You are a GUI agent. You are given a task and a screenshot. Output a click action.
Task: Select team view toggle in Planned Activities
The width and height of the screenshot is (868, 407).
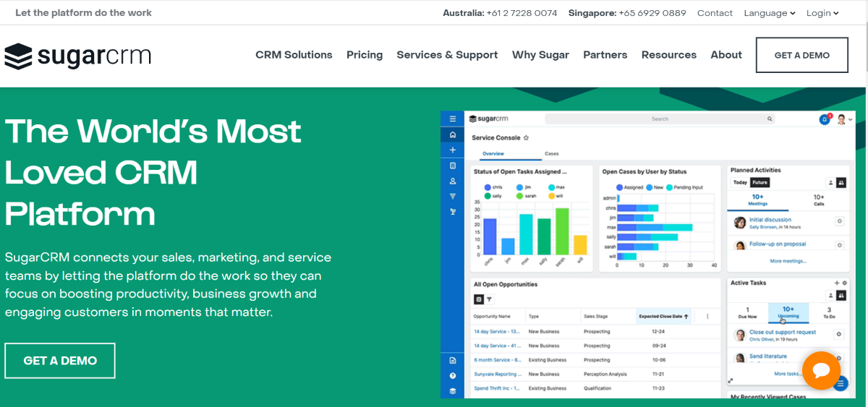pos(841,183)
